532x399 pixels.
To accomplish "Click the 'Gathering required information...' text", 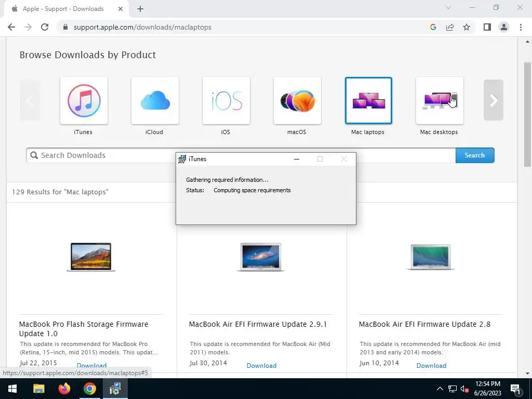I will pyautogui.click(x=228, y=180).
